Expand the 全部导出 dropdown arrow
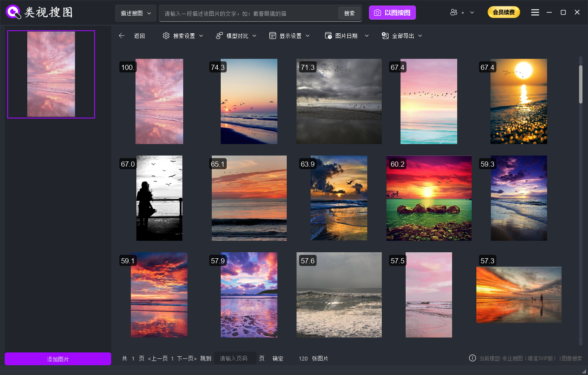Image resolution: width=588 pixels, height=375 pixels. coord(420,36)
